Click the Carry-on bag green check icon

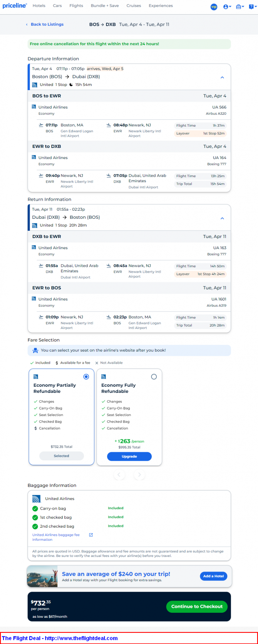pyautogui.click(x=35, y=508)
